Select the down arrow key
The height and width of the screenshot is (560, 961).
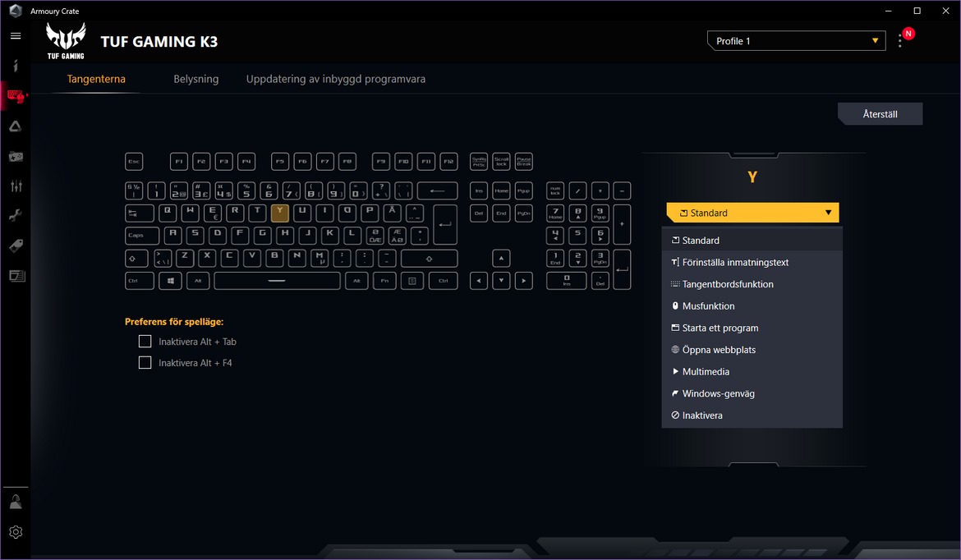[x=501, y=281]
